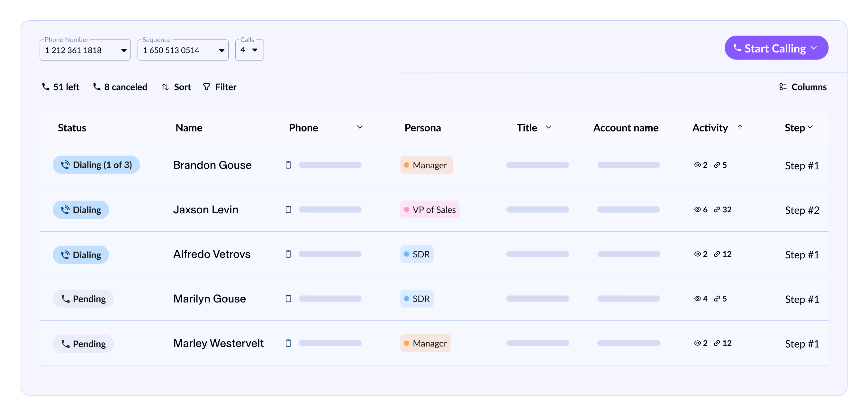Click Marley Westervelt's mobile phone icon
This screenshot has height=417, width=868.
click(288, 343)
